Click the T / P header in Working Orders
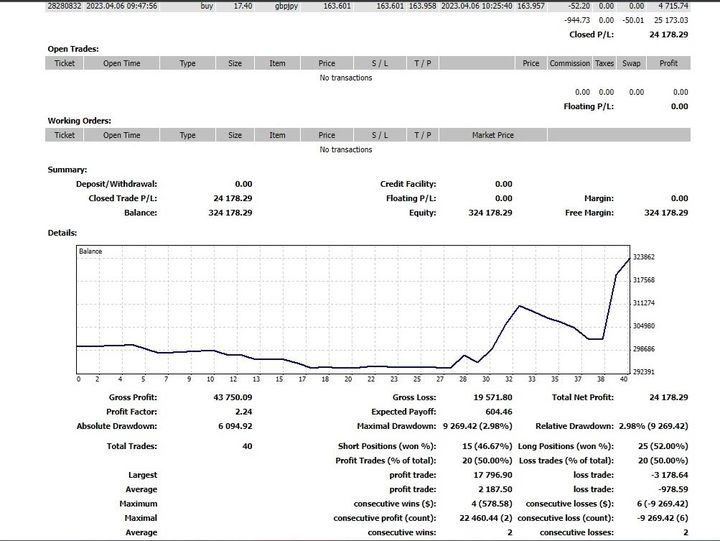The image size is (720, 541). [x=422, y=135]
